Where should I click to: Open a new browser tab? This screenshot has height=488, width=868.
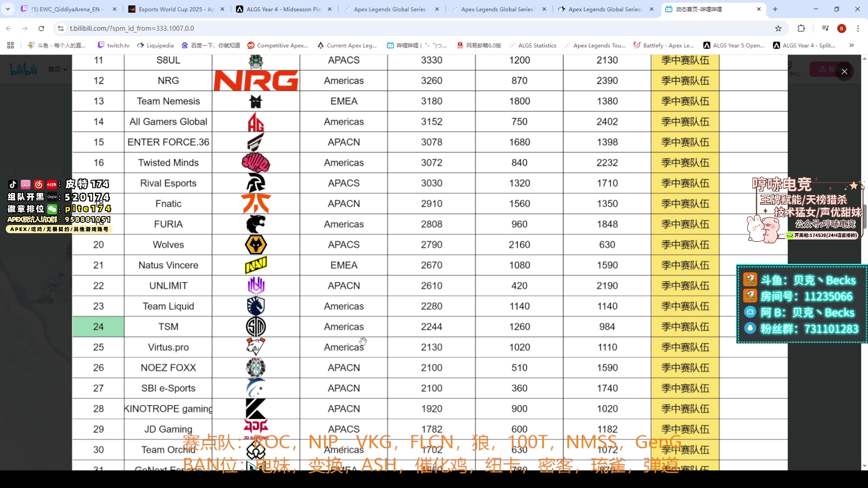[775, 9]
